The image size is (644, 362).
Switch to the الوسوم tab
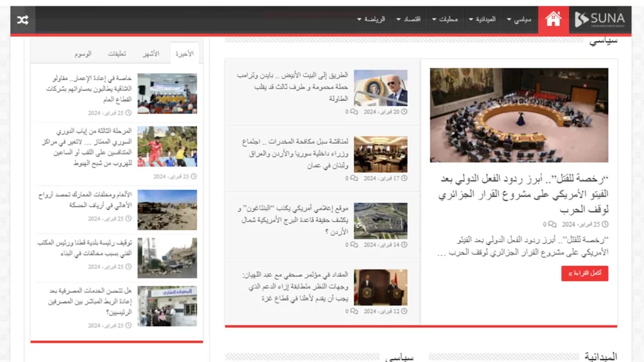coord(83,54)
